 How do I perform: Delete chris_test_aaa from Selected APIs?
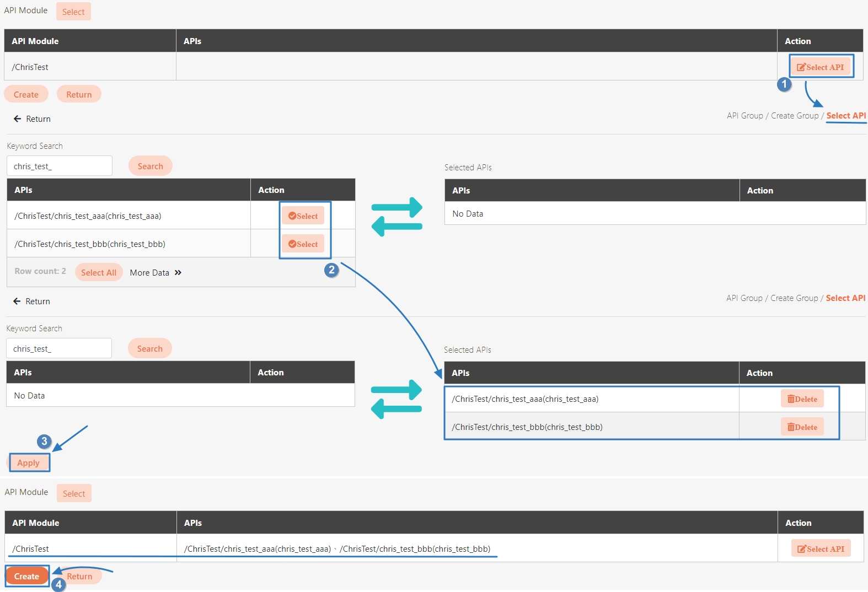(x=802, y=399)
